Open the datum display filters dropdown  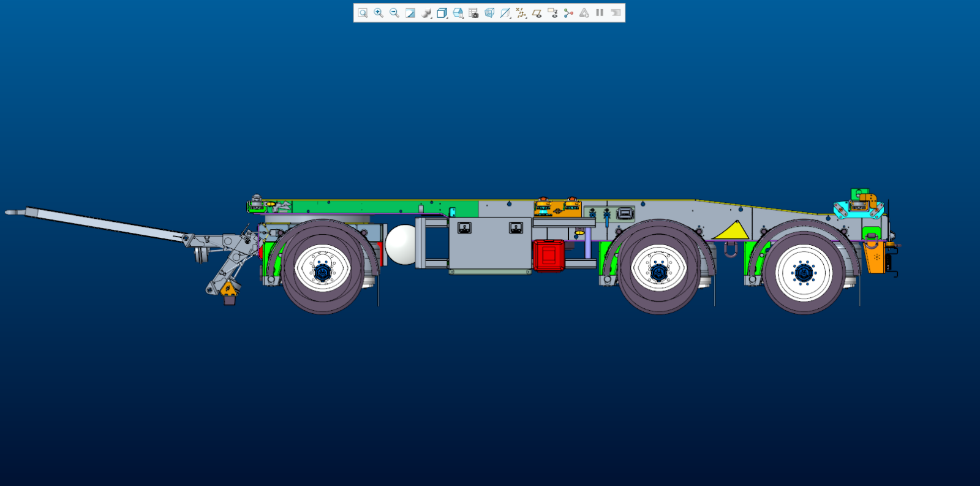pos(521,13)
